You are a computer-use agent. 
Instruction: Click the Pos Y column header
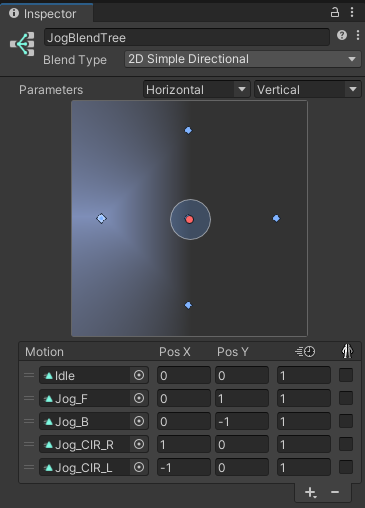pyautogui.click(x=233, y=352)
